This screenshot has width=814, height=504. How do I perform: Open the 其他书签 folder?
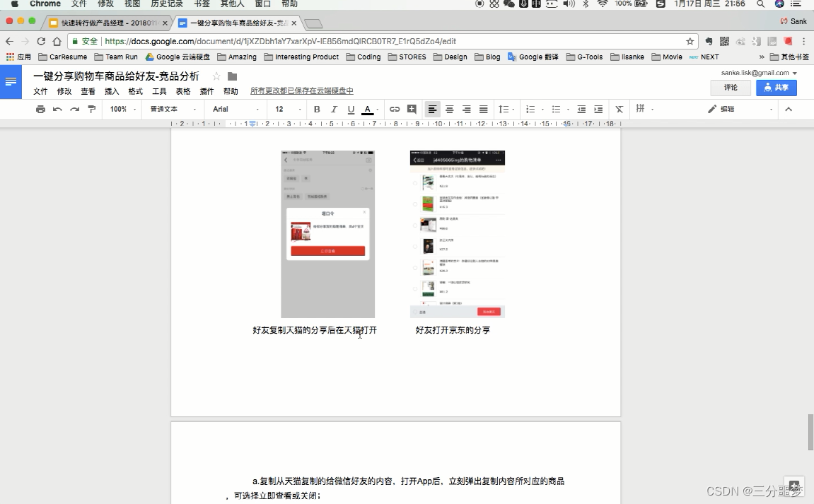[789, 57]
